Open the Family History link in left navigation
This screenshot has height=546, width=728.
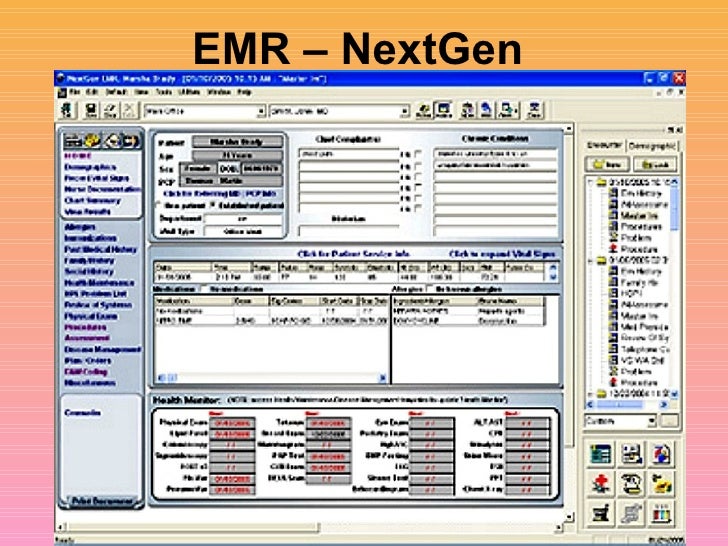click(x=89, y=260)
